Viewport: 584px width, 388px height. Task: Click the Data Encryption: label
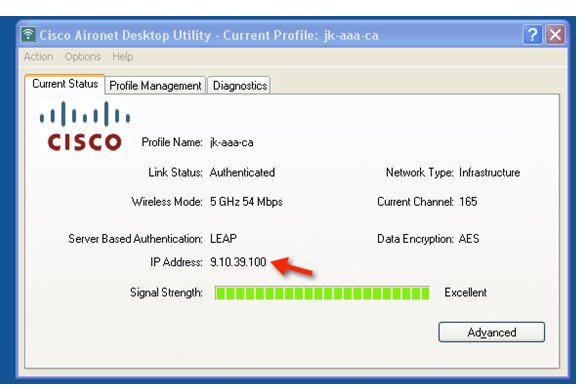[415, 239]
